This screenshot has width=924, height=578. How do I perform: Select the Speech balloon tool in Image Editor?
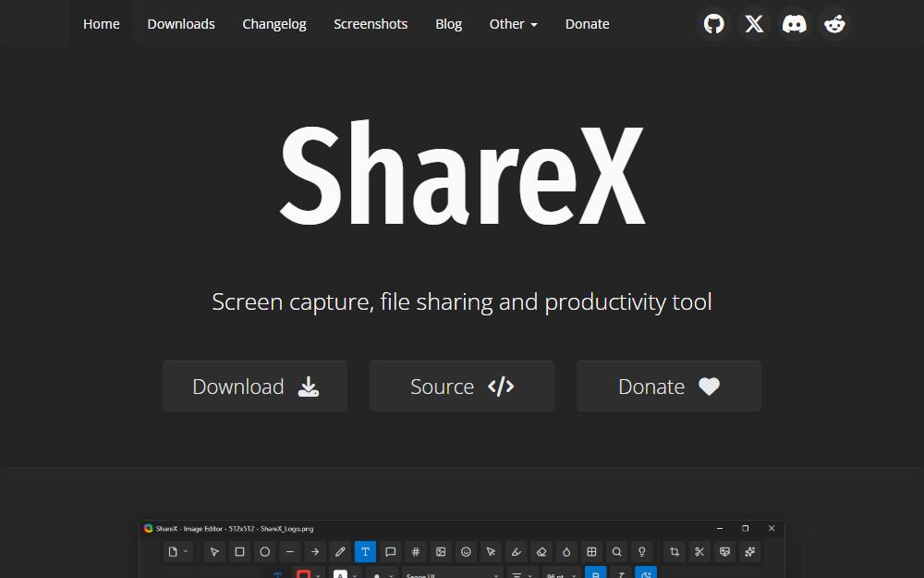390,552
